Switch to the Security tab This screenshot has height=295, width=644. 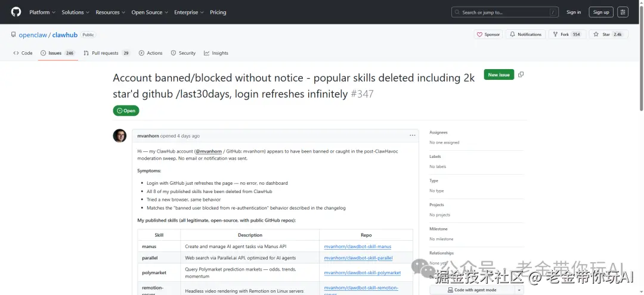[x=183, y=53]
